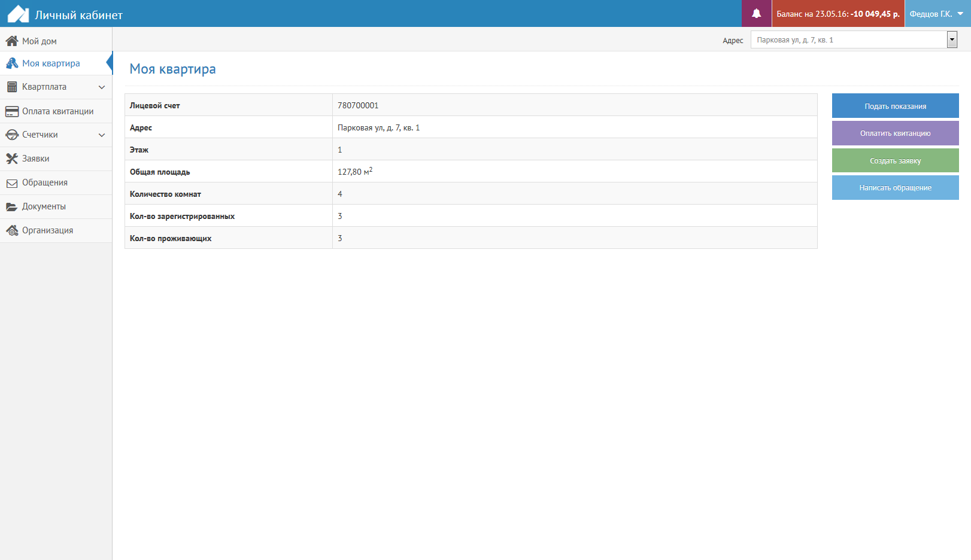The width and height of the screenshot is (971, 560).
Task: Open Документы menu item
Action: pos(56,206)
